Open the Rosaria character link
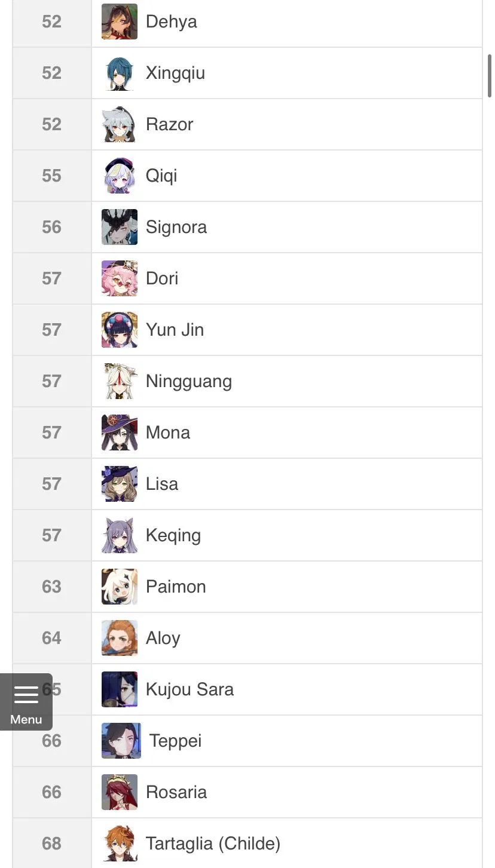495x868 pixels. tap(176, 792)
